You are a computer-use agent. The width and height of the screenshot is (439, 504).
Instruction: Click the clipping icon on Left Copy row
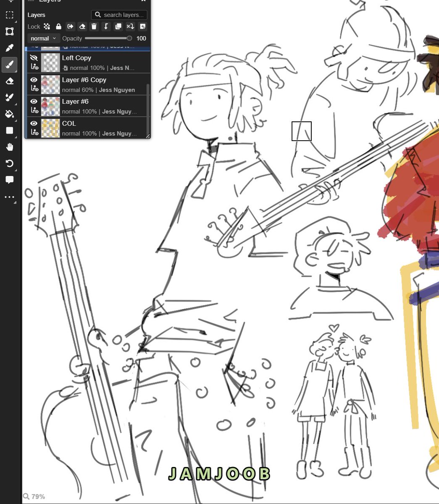66,68
